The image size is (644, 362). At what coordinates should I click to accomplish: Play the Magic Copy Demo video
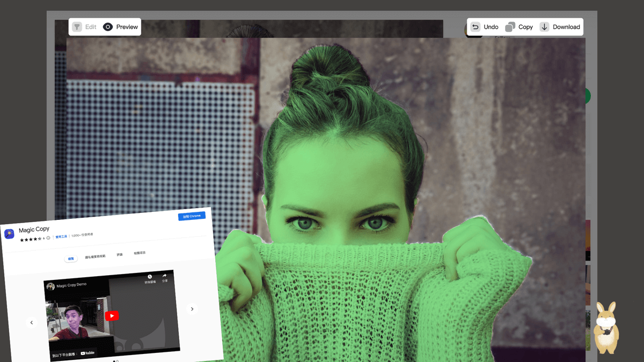click(112, 316)
